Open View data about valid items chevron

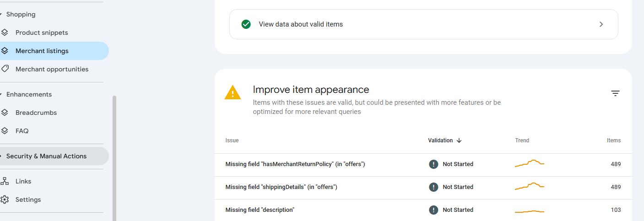(601, 24)
